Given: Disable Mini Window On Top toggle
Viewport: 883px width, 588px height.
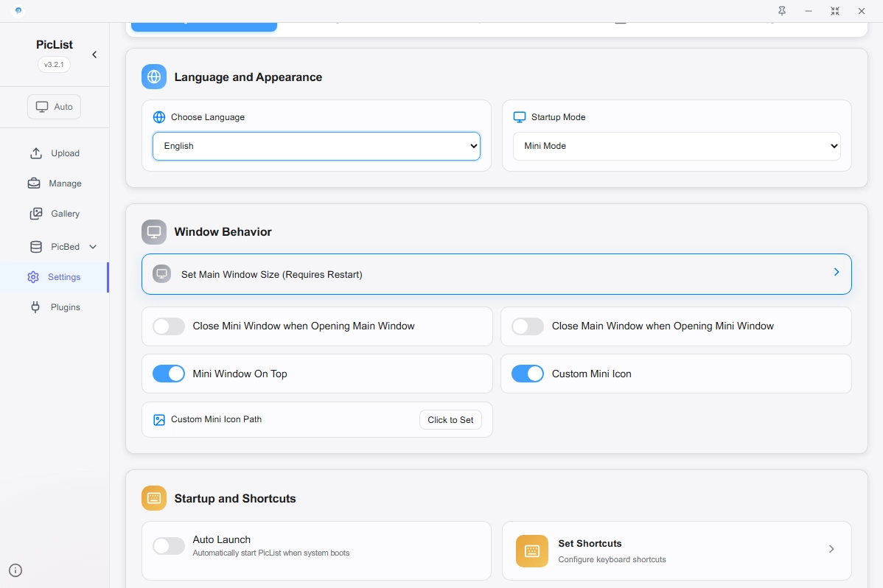Looking at the screenshot, I should click(x=169, y=374).
